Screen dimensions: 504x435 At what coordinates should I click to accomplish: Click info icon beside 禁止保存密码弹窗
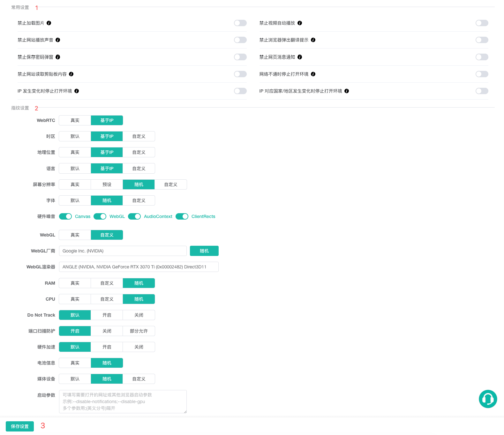pyautogui.click(x=58, y=57)
